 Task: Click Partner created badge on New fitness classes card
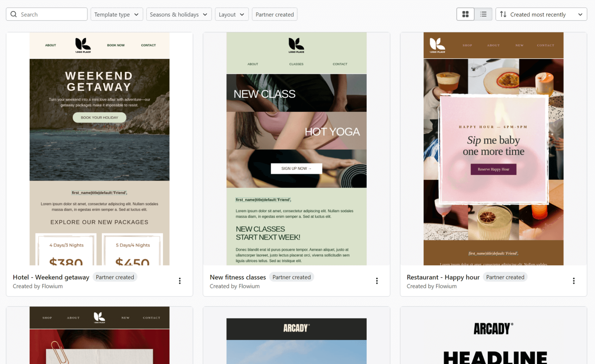click(291, 277)
